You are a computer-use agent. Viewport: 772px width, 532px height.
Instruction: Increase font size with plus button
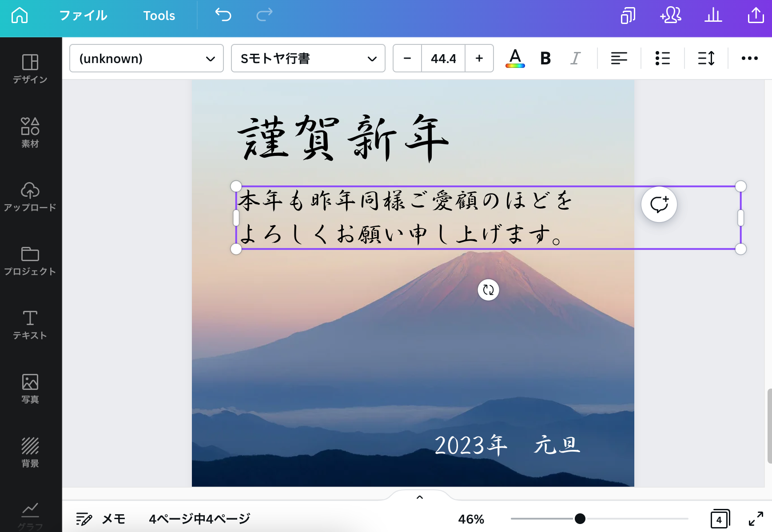coord(479,58)
